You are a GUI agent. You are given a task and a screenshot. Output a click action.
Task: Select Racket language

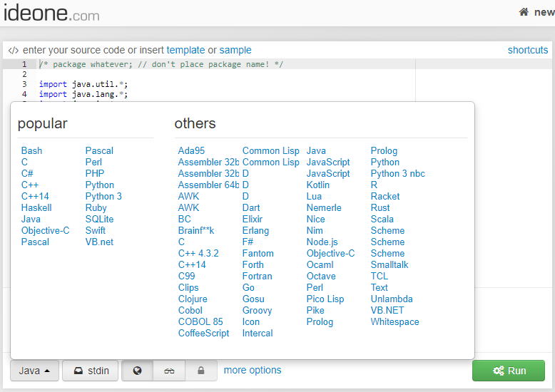pos(385,196)
